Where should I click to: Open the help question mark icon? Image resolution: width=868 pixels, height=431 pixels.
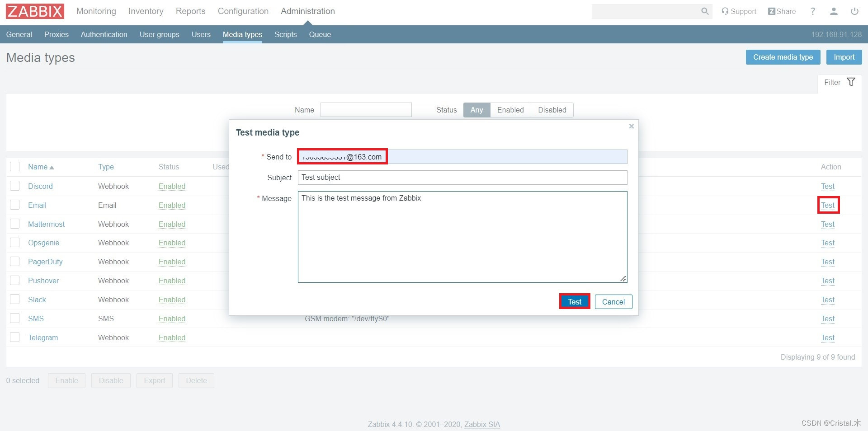click(x=813, y=11)
